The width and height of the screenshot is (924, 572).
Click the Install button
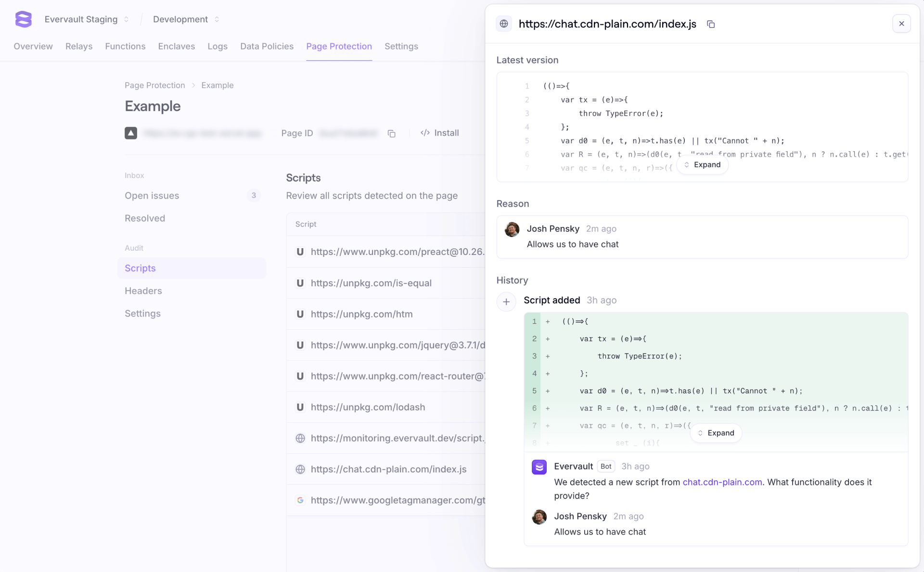(x=440, y=133)
